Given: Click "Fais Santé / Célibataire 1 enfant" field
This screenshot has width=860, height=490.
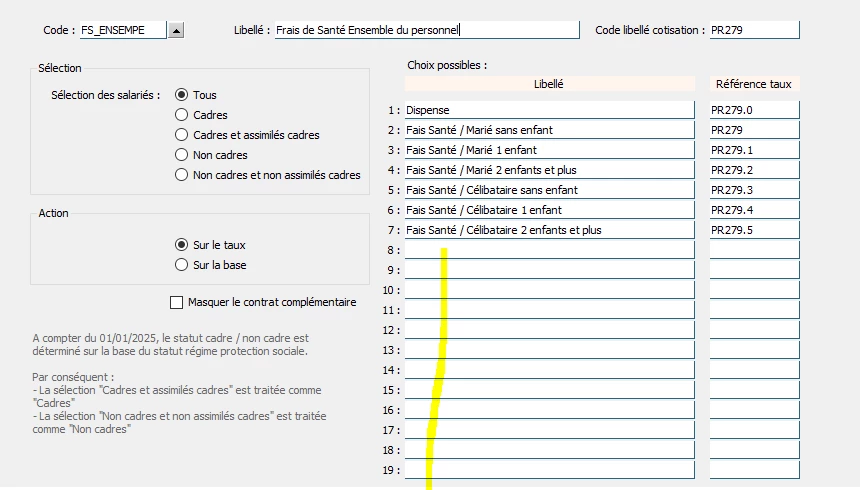Looking at the screenshot, I should pyautogui.click(x=548, y=210).
